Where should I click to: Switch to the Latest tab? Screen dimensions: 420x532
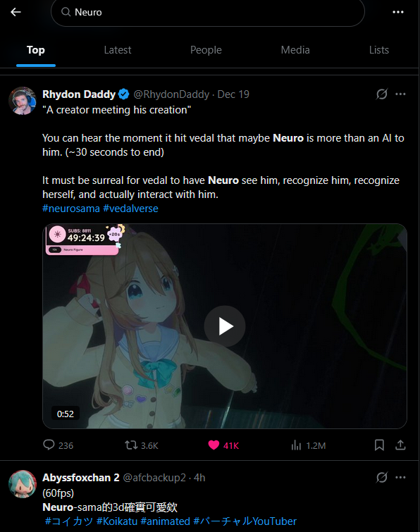(x=118, y=50)
